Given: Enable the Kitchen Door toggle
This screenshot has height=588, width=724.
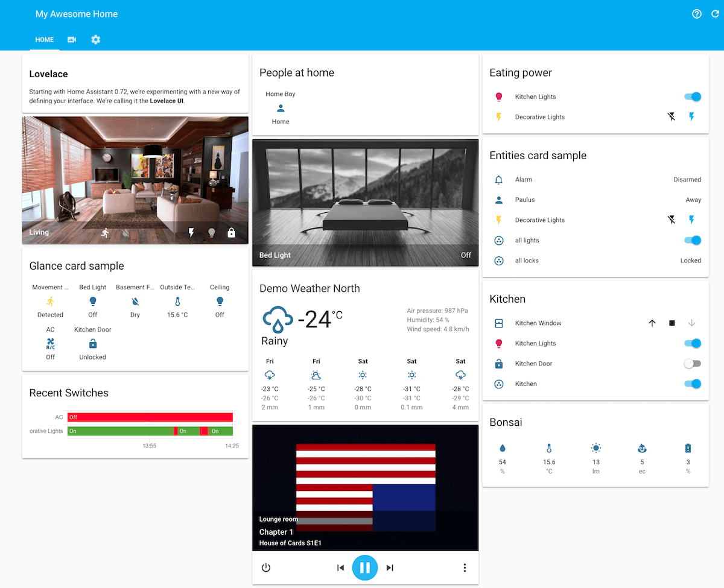Looking at the screenshot, I should 692,363.
